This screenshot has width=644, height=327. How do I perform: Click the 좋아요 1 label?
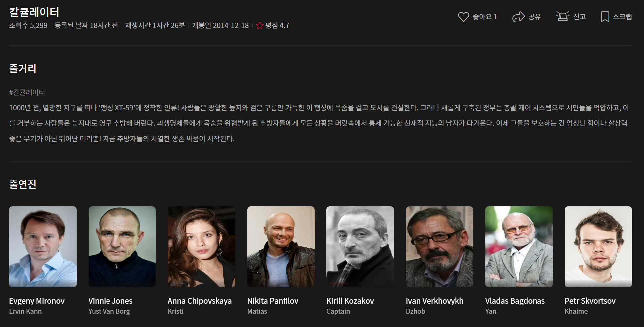click(x=485, y=16)
